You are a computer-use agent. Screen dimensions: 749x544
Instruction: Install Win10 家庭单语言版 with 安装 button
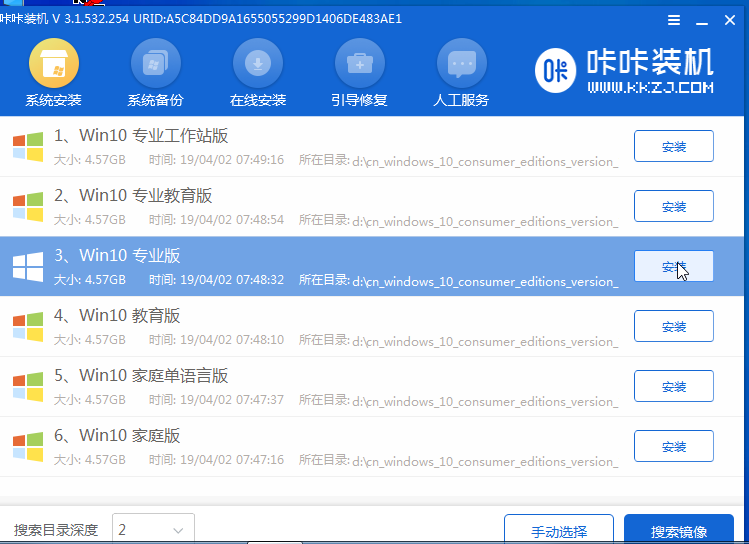pos(674,386)
